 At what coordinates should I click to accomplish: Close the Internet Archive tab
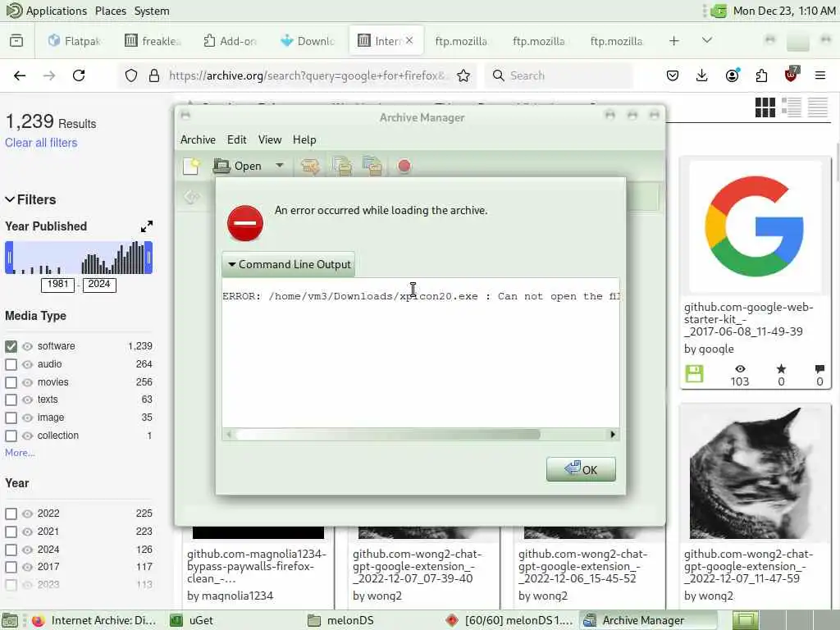click(409, 40)
